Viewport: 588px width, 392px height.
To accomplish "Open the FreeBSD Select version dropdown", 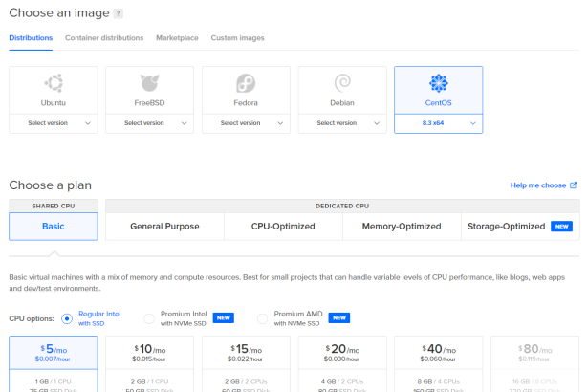I will [x=149, y=123].
